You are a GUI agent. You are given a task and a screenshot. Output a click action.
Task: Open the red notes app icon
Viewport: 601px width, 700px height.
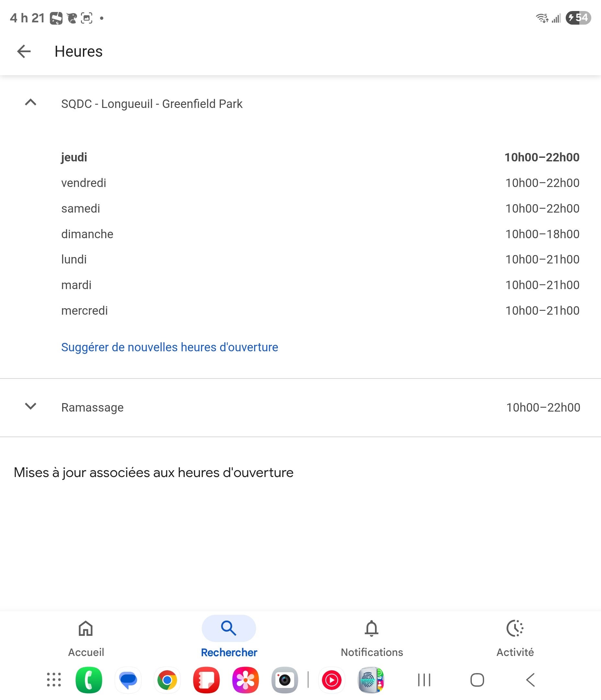point(206,680)
